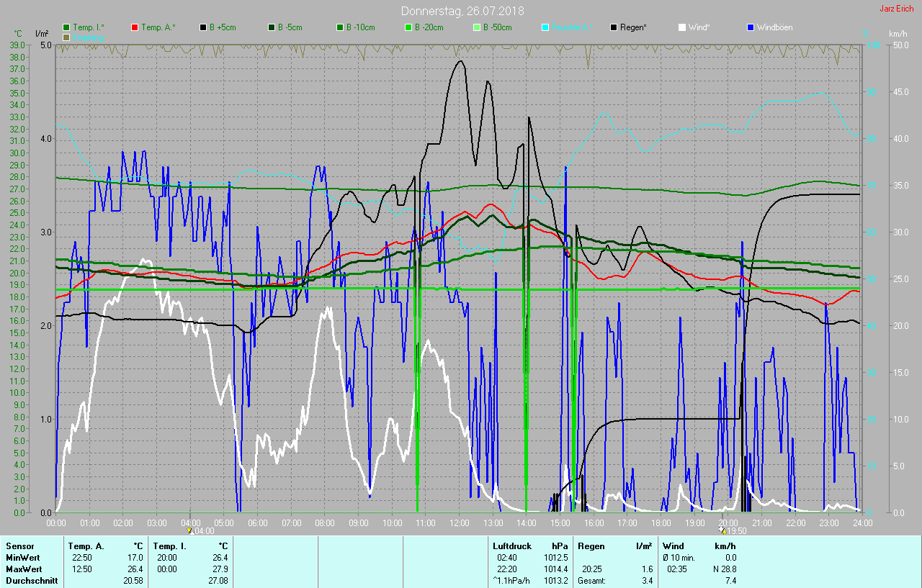Click the black Regen legend marker

614,27
